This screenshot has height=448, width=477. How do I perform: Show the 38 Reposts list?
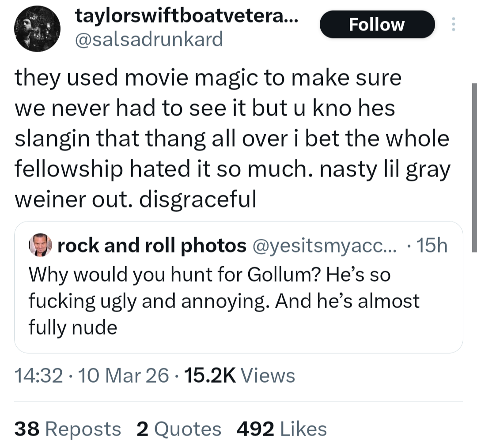click(68, 429)
